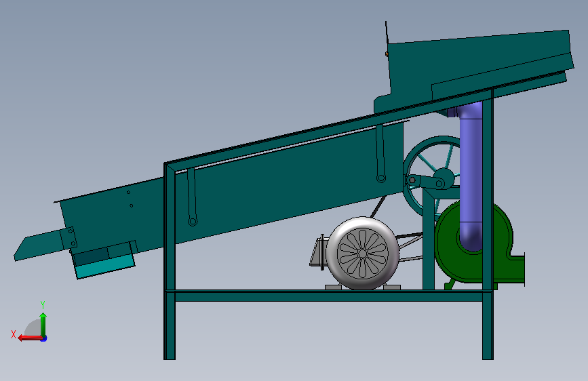This screenshot has width=588, height=381.
Task: Click the red X axis of the triad
Action: tap(30, 338)
